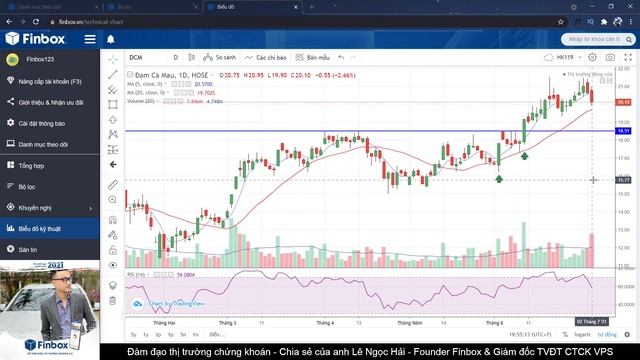Open Bản mẫu templates menu
This screenshot has width=640, height=360.
click(312, 58)
